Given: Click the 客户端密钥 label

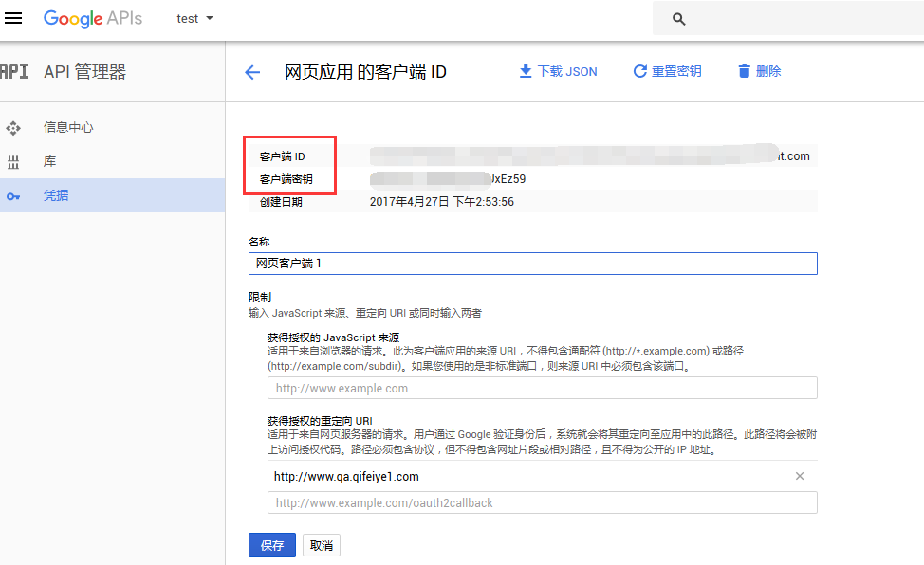Looking at the screenshot, I should (286, 179).
